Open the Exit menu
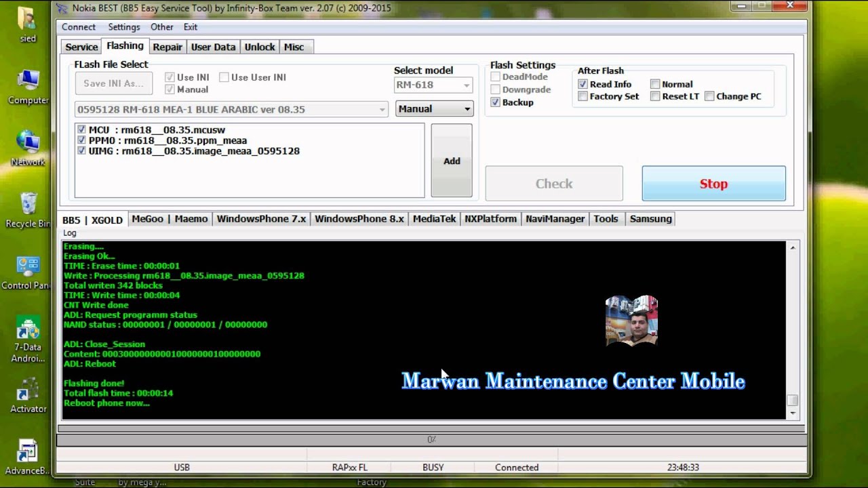The height and width of the screenshot is (488, 868). point(191,27)
